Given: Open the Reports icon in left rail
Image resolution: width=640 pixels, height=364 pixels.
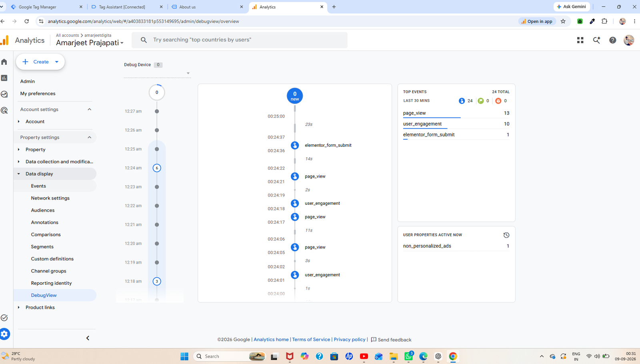Looking at the screenshot, I should [4, 78].
